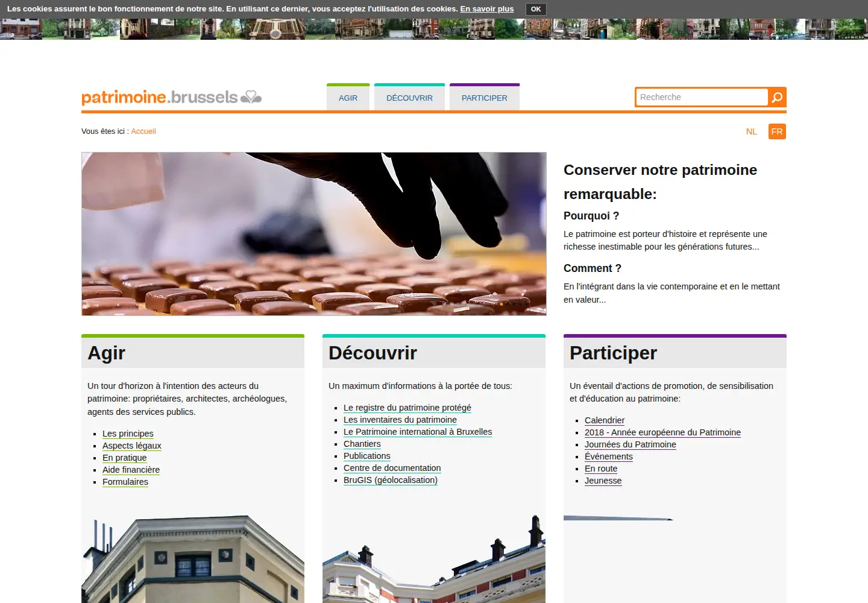The width and height of the screenshot is (868, 603).
Task: Open the Formulaires link
Action: (125, 482)
